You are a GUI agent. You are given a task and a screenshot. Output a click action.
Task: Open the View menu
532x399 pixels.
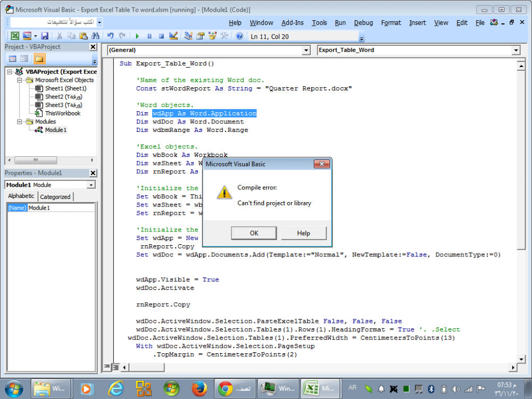pos(441,23)
